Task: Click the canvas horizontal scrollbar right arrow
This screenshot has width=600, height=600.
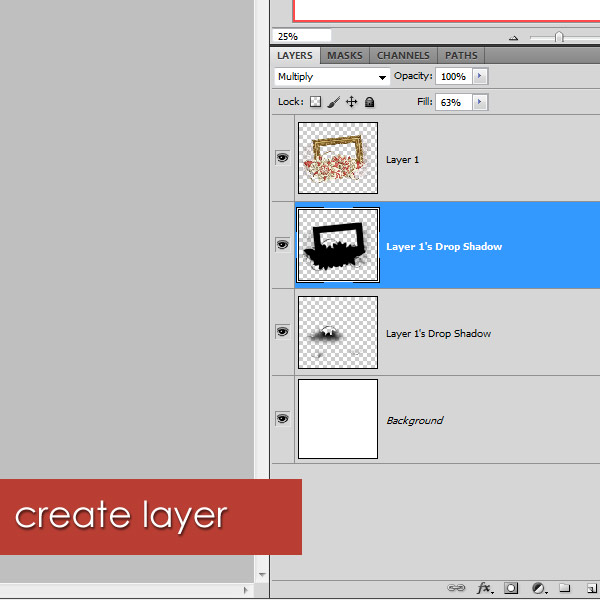Action: (x=246, y=590)
